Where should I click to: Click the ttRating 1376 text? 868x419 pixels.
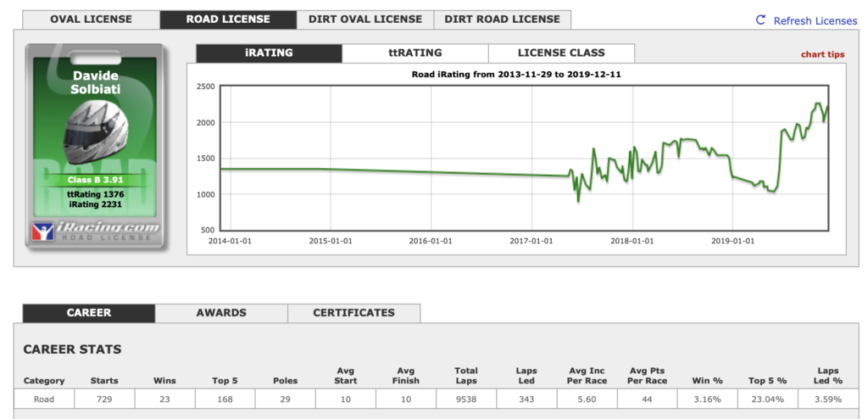pyautogui.click(x=95, y=194)
